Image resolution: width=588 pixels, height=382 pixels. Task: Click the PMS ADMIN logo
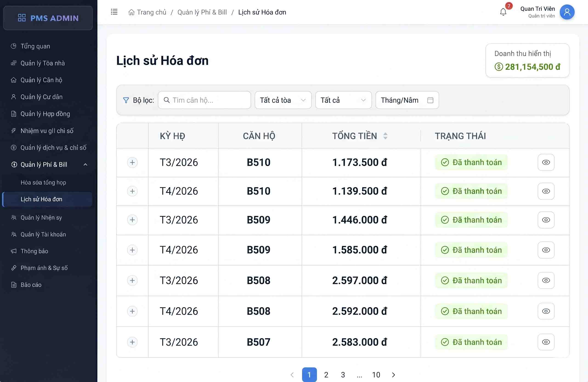tap(48, 18)
